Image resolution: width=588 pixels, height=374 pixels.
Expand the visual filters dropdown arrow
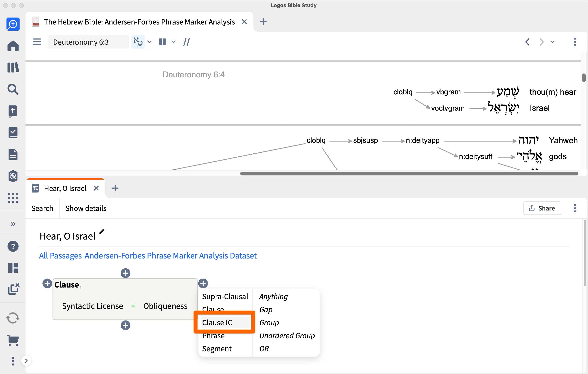click(x=149, y=42)
